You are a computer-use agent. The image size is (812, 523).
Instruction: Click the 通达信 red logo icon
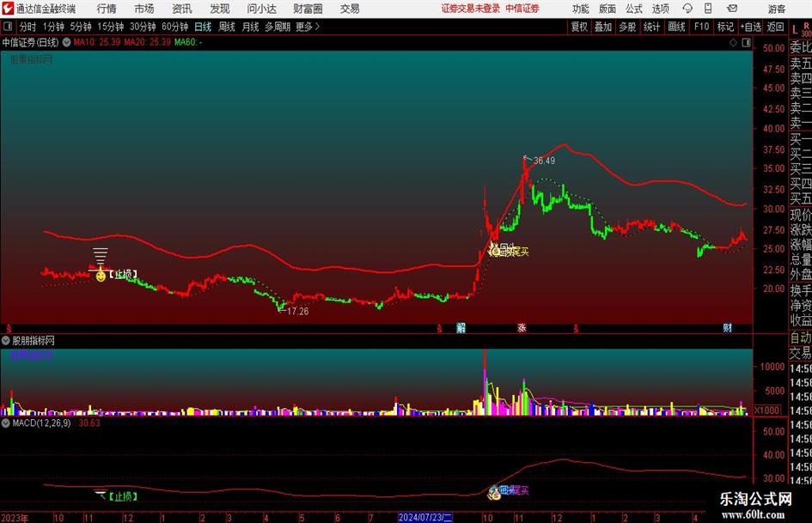point(8,9)
